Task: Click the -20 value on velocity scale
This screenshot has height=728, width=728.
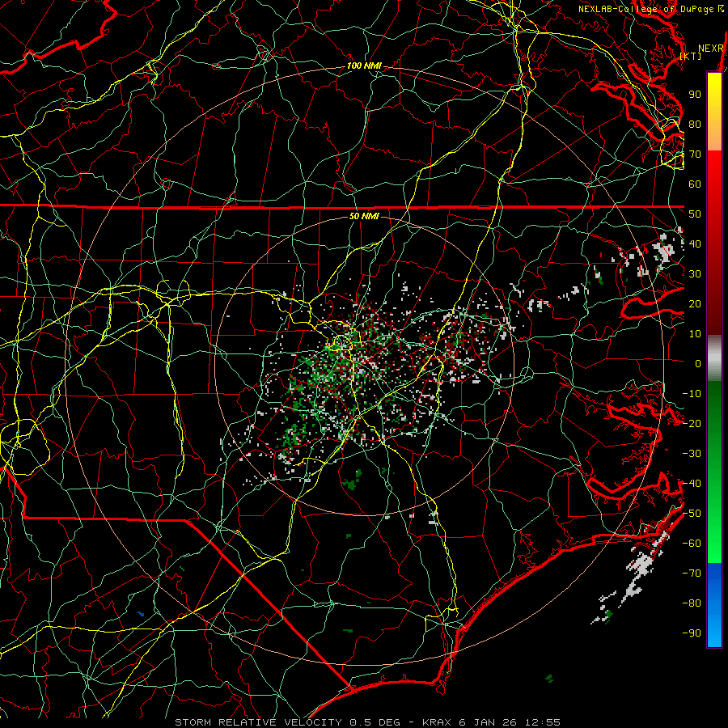Action: click(x=692, y=424)
